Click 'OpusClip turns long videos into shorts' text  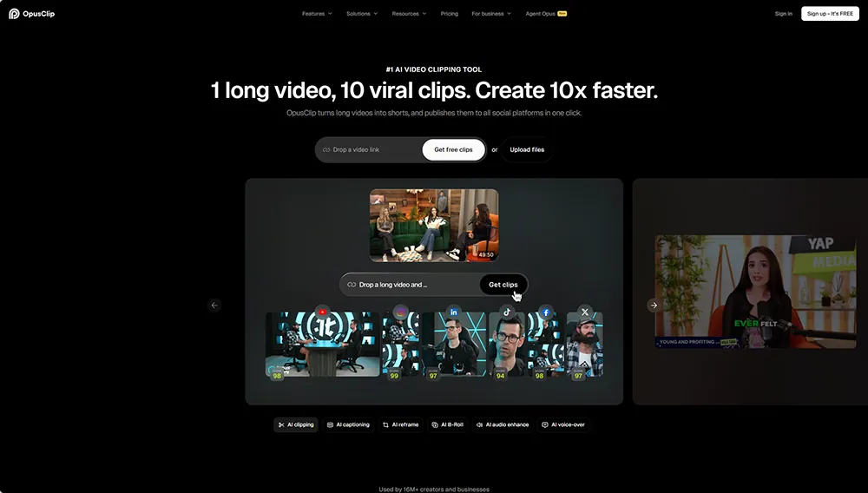click(x=347, y=113)
